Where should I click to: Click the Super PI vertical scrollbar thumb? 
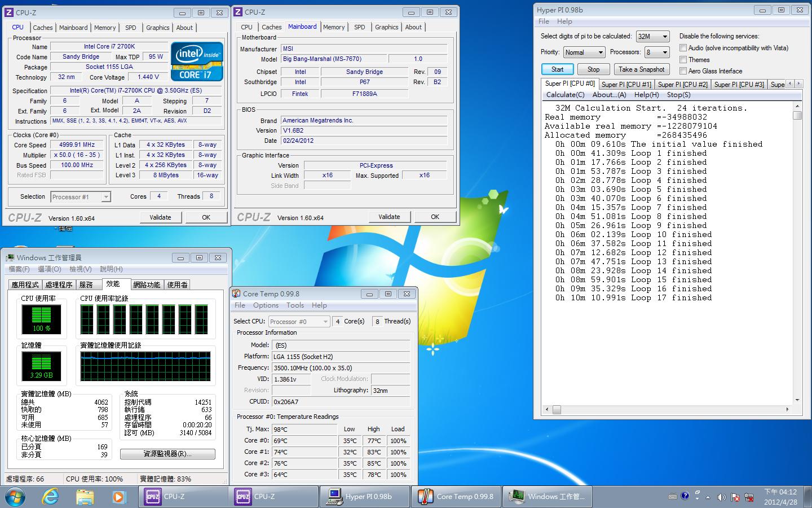tap(797, 115)
